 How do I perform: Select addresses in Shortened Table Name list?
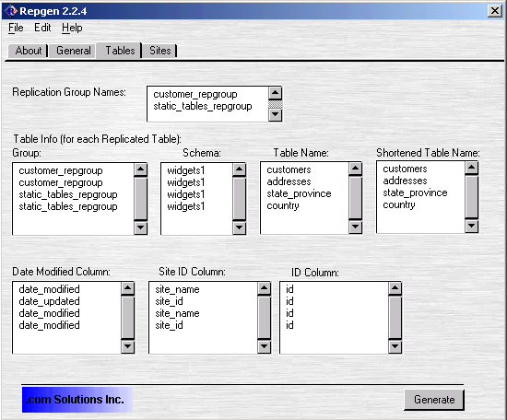(405, 181)
